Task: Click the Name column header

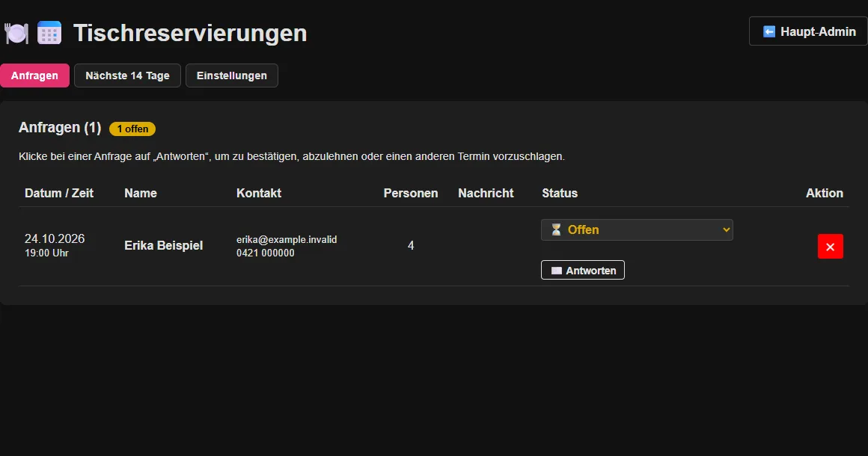Action: pyautogui.click(x=141, y=193)
